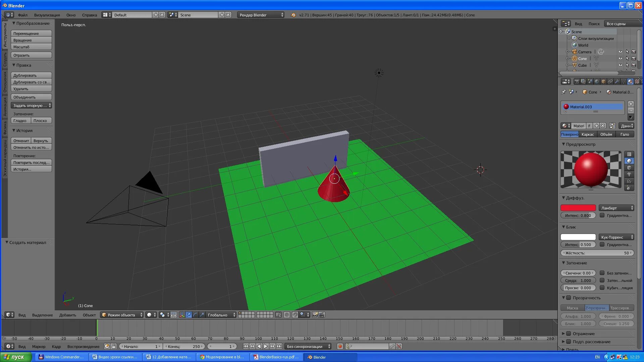Click the red diffuse color swatch
The height and width of the screenshot is (362, 644).
578,208
